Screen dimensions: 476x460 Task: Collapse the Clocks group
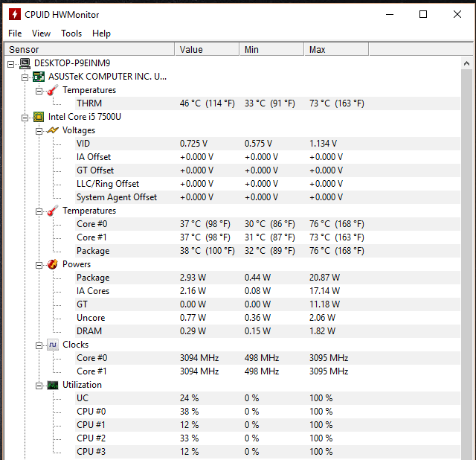(39, 346)
